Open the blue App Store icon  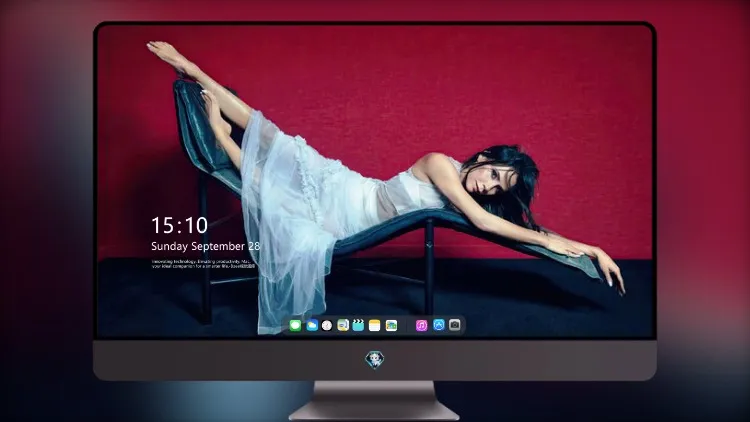pyautogui.click(x=439, y=325)
